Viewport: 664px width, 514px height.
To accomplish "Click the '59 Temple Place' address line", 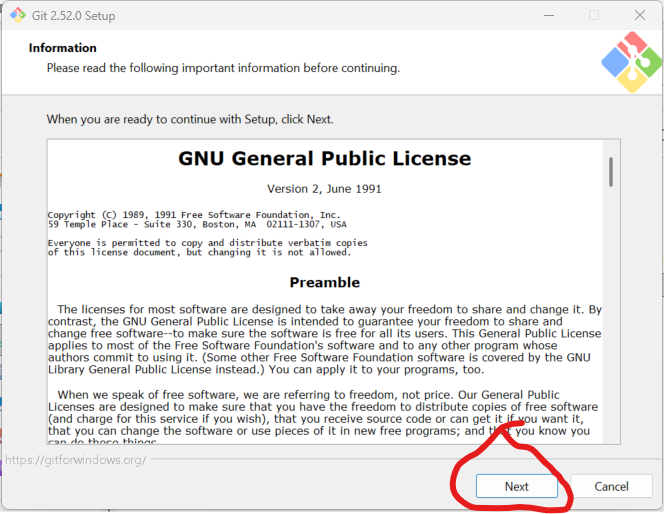I will tap(197, 224).
